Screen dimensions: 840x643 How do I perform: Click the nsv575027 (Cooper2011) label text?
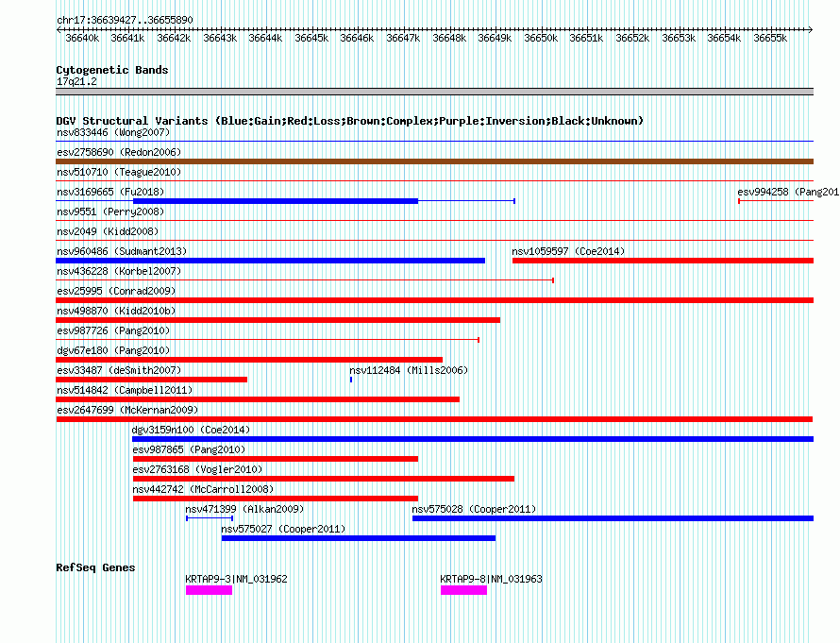283,529
